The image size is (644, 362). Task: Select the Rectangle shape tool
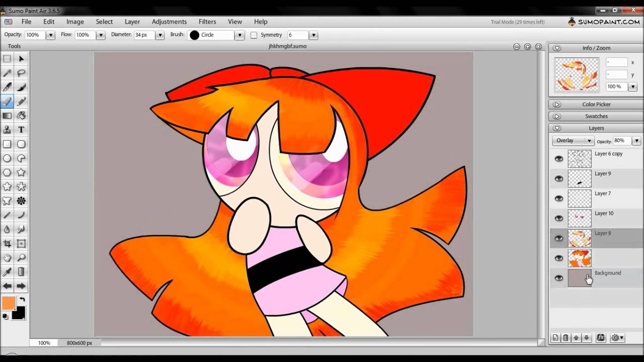7,144
